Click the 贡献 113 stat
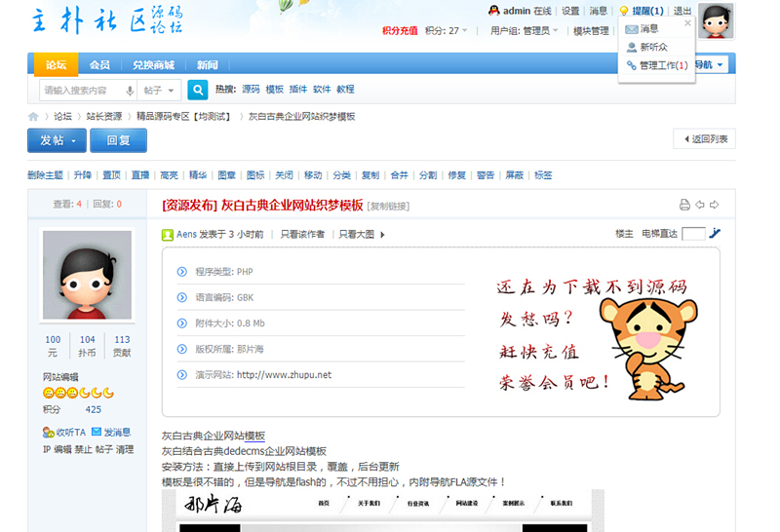 click(122, 346)
